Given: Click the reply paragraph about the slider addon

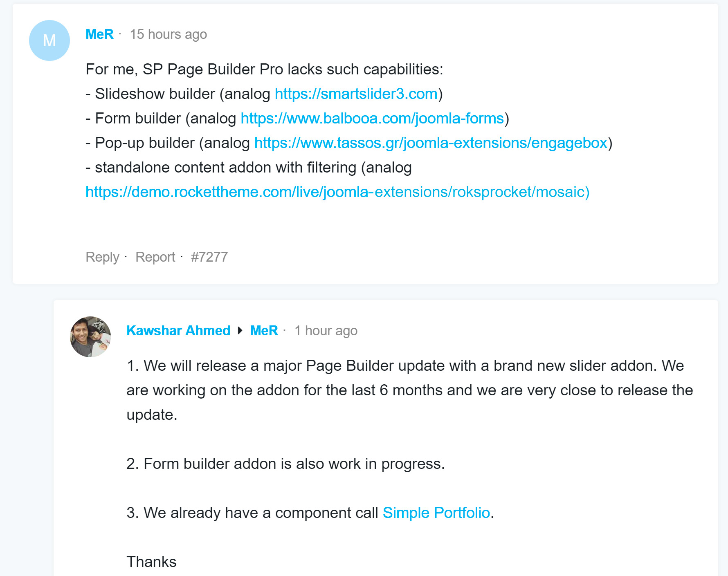Looking at the screenshot, I should click(x=409, y=390).
